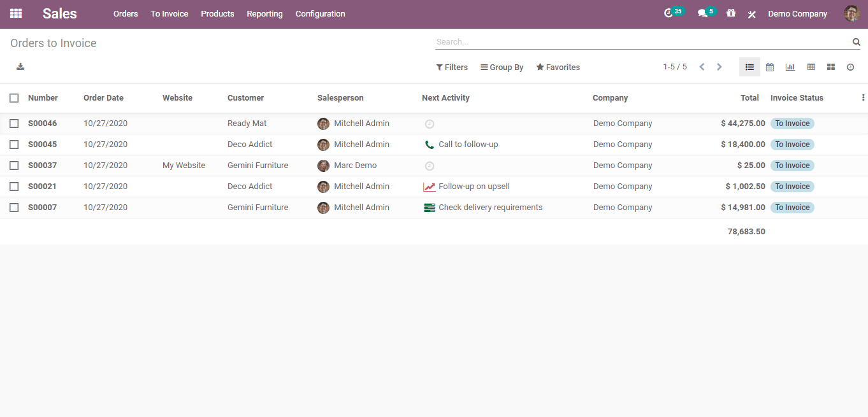Expand the Group By dropdown
Screen dimensions: 868x417
coord(502,67)
